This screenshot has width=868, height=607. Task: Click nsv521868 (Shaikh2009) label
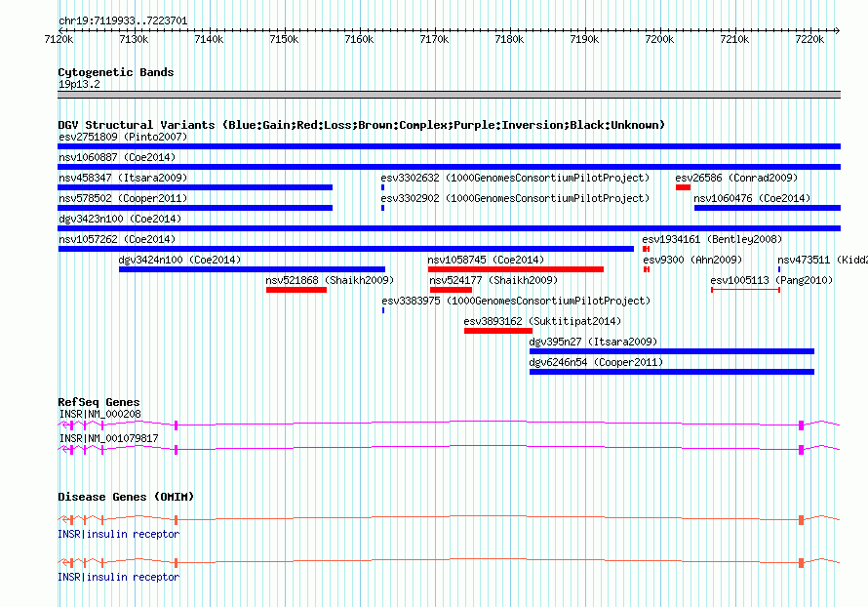[330, 280]
